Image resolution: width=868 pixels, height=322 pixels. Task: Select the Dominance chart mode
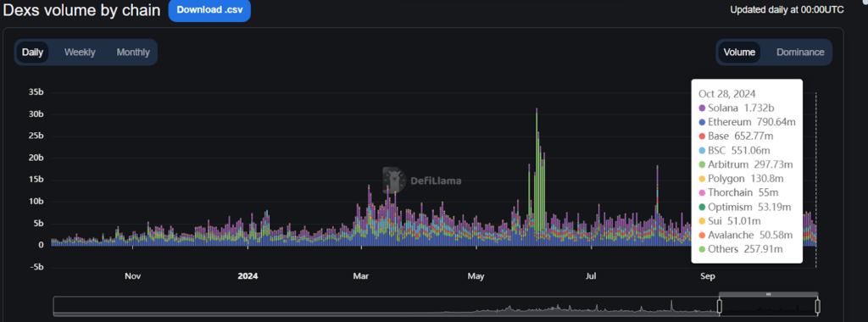pyautogui.click(x=800, y=52)
